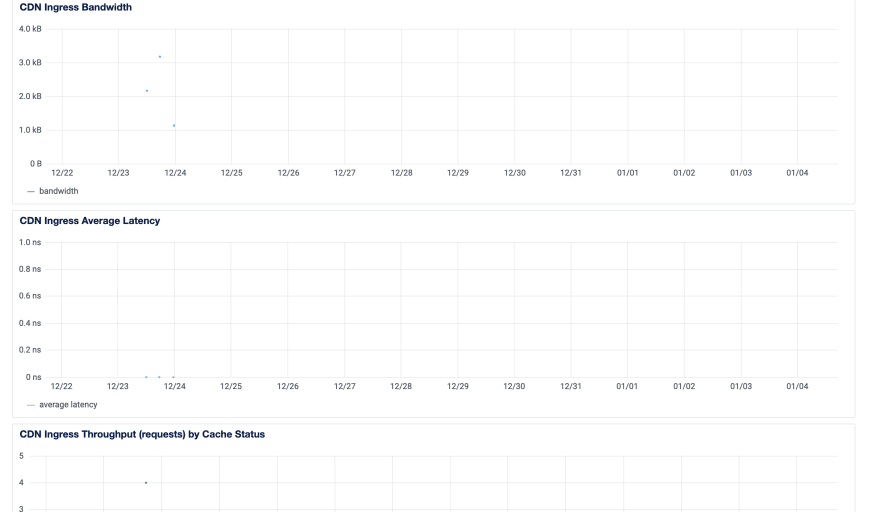Click the 12/31 label on Latency chart
Screen dimensions: 880x512
point(571,386)
